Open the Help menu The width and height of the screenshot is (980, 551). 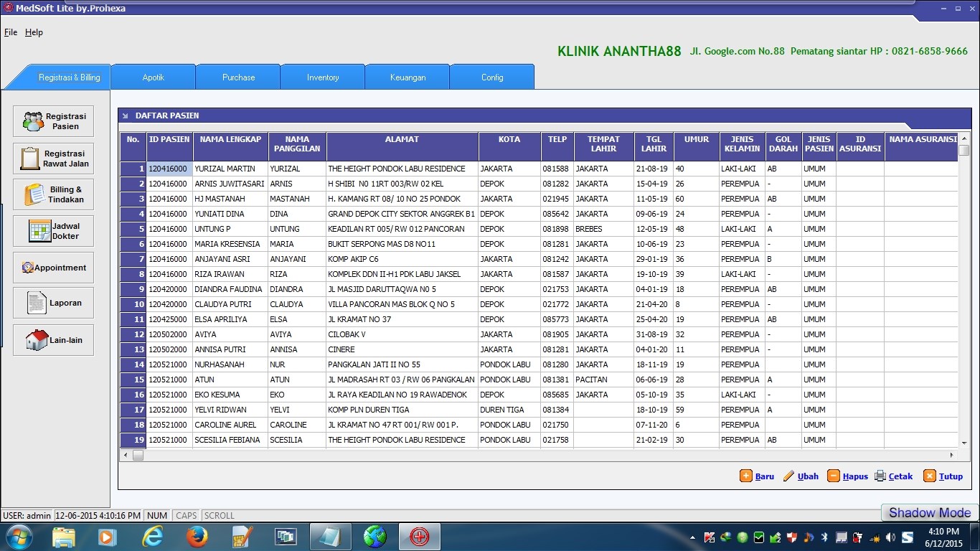pos(34,32)
